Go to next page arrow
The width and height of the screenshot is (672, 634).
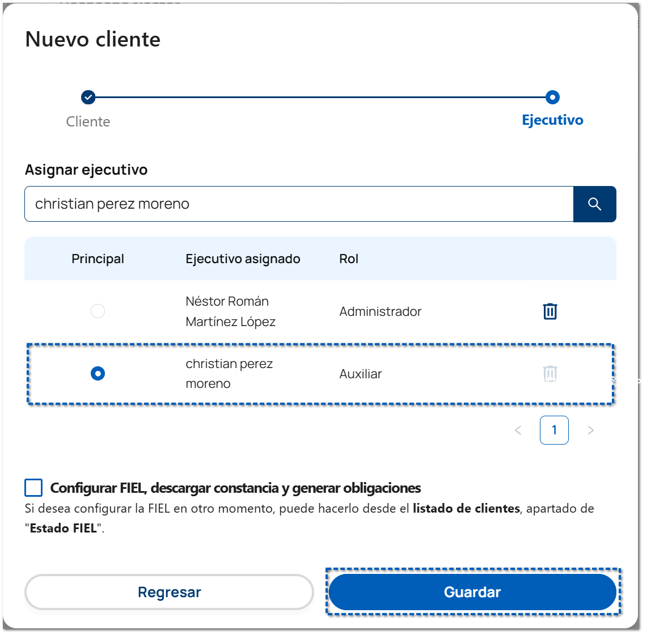tap(590, 430)
